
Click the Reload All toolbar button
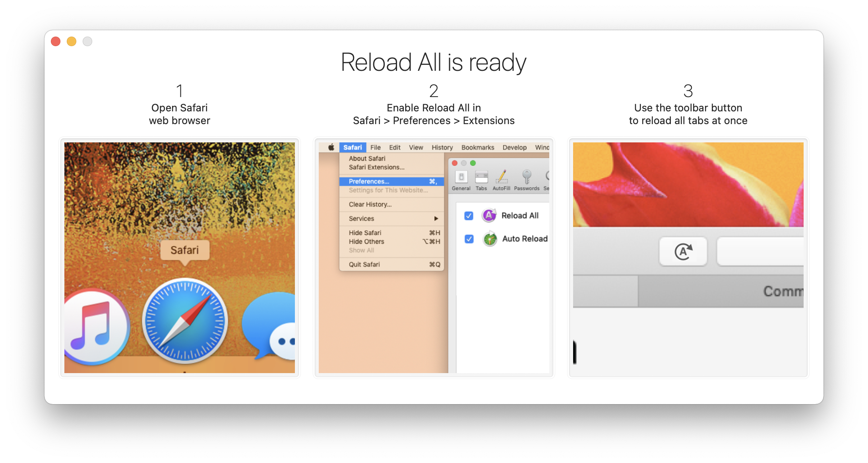[683, 251]
